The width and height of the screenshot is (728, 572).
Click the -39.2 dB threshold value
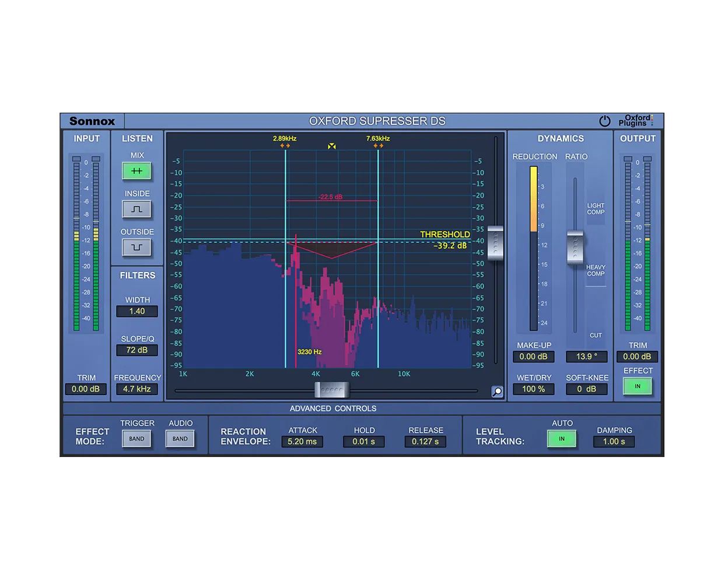click(450, 246)
